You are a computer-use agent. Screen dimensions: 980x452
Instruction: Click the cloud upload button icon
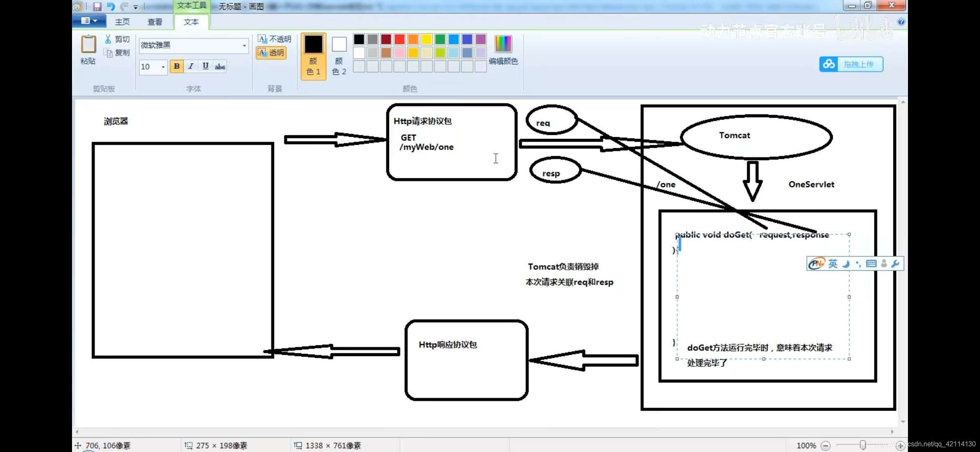[829, 64]
